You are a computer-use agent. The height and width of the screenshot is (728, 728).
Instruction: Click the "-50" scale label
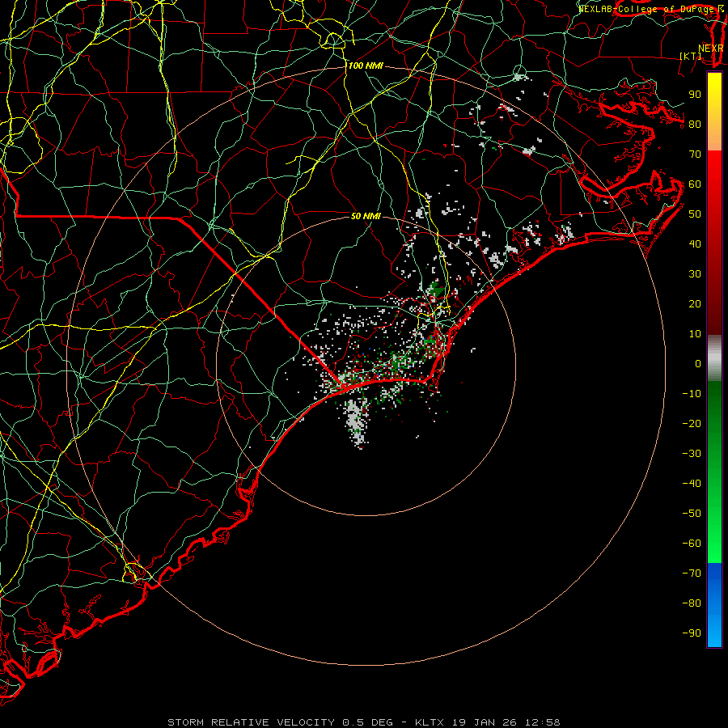coord(692,514)
